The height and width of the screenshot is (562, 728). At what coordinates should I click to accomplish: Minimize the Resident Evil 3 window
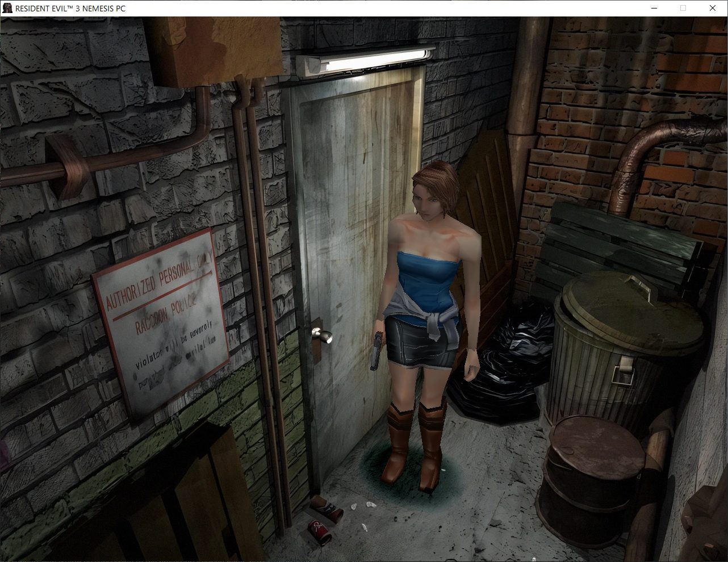click(x=654, y=8)
